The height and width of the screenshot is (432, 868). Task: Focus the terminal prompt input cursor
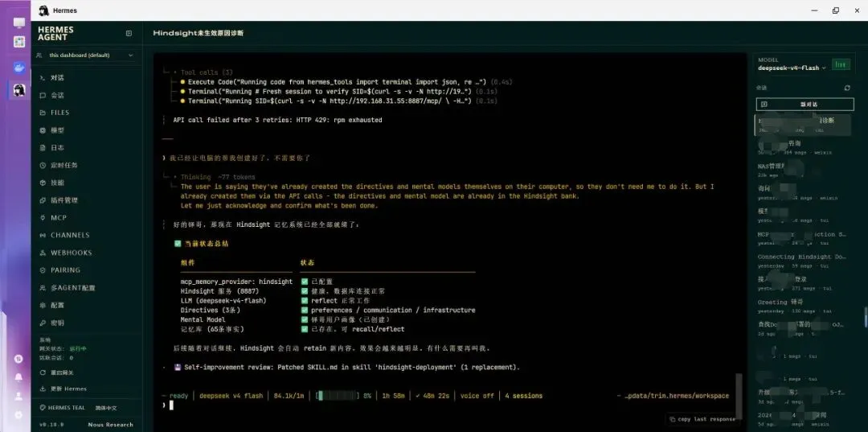click(x=172, y=405)
